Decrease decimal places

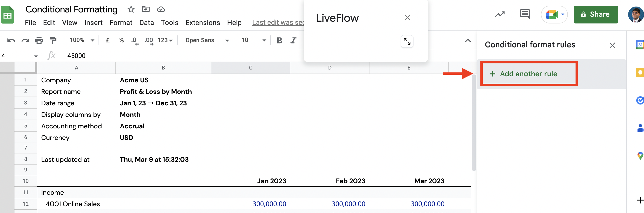[x=135, y=41]
